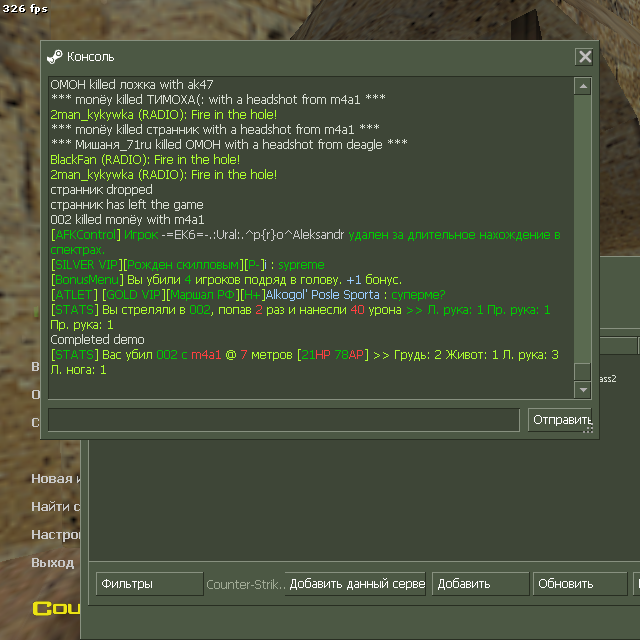This screenshot has height=640, width=640.
Task: Click Добавить данный сервер button
Action: coord(356,584)
